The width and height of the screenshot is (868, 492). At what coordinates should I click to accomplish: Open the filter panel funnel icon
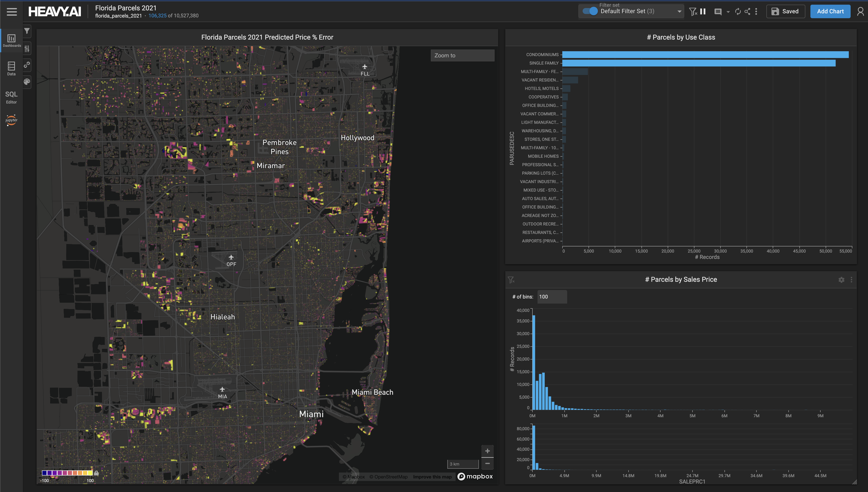point(27,31)
